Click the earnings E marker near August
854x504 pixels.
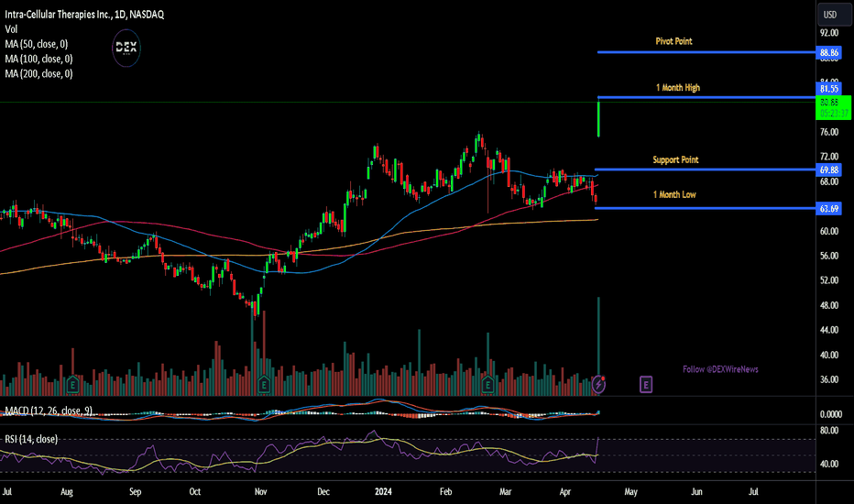pos(72,385)
